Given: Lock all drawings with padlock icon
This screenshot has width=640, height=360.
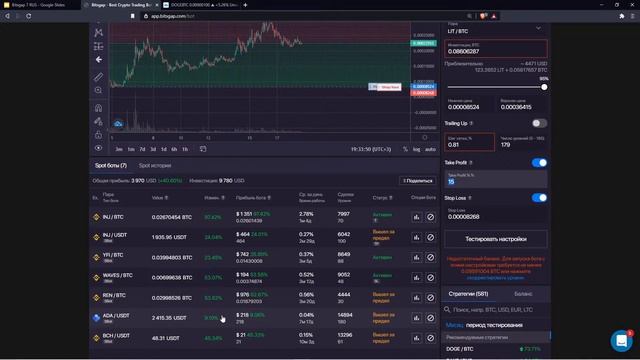Looking at the screenshot, I should (x=98, y=135).
